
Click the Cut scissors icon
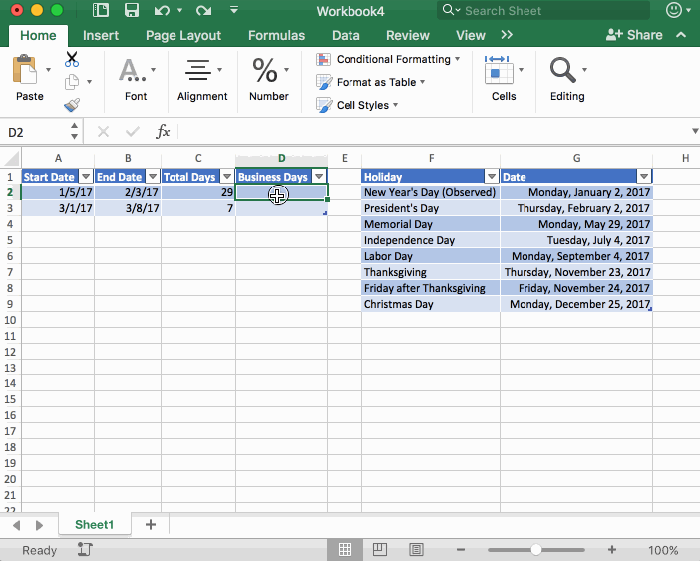(x=71, y=59)
